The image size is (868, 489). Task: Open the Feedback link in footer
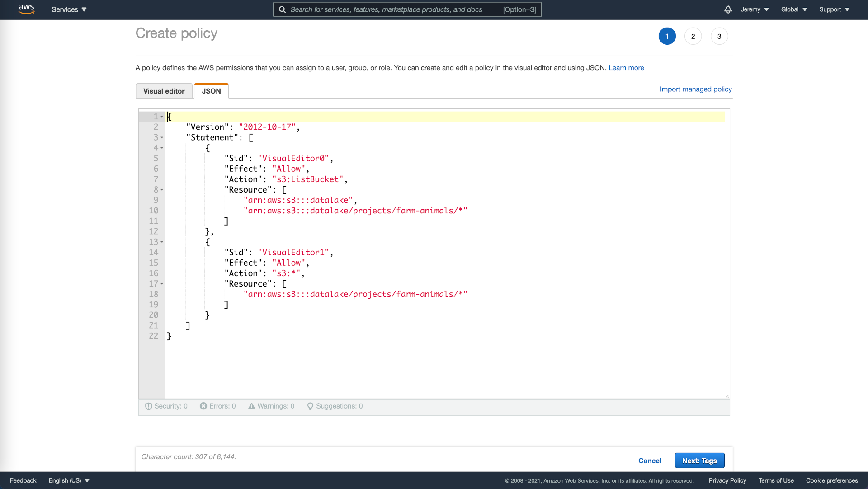click(23, 480)
